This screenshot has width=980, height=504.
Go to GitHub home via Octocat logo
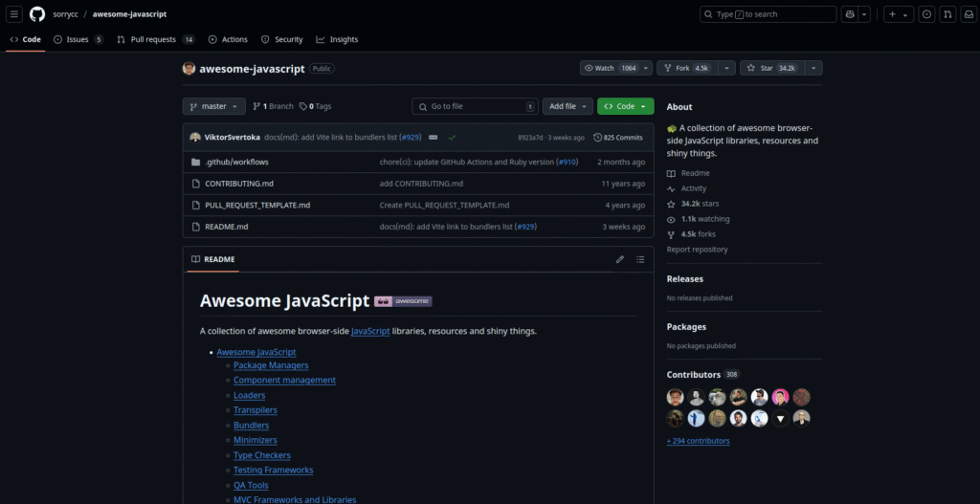click(37, 14)
